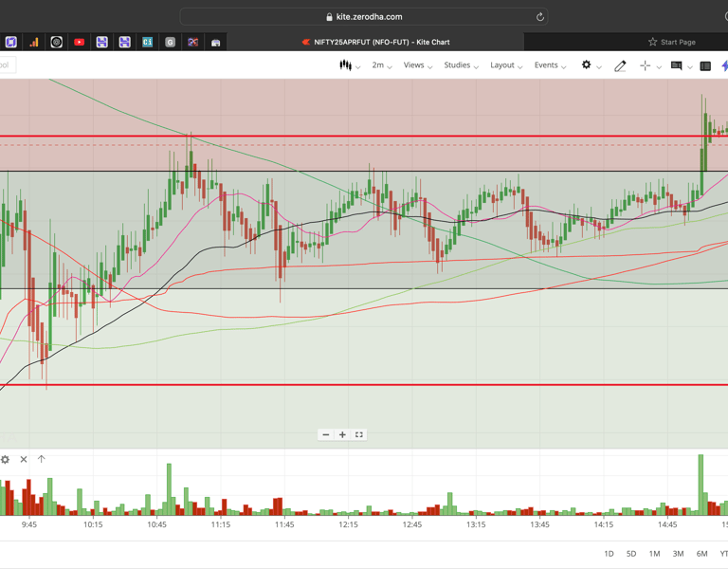Switch to the Start Page tab

click(672, 42)
